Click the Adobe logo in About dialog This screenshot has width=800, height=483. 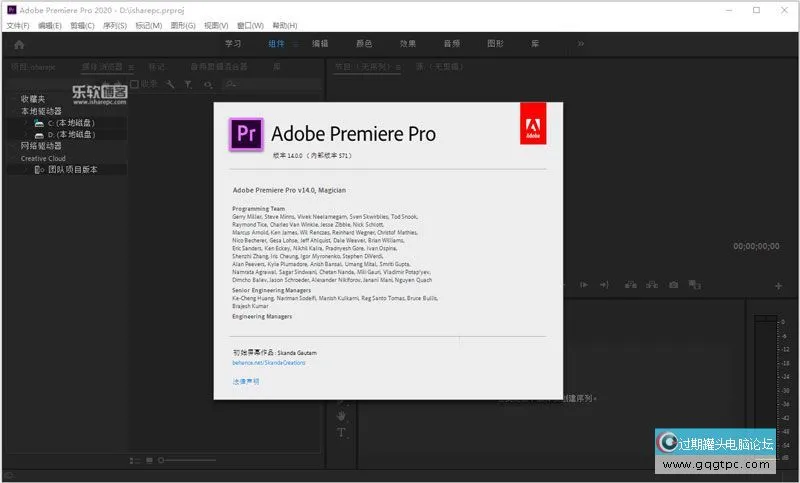533,123
